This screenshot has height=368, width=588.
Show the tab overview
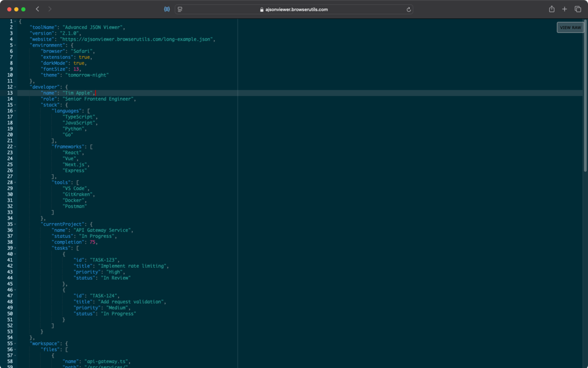pos(577,9)
